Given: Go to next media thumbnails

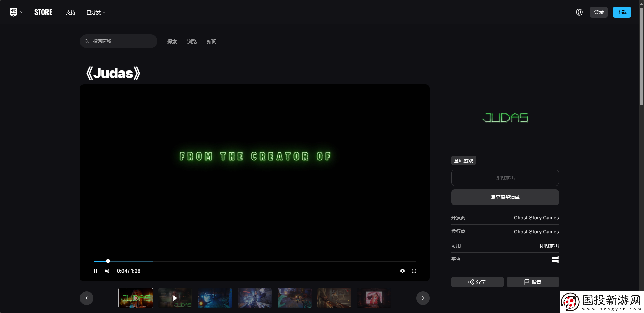Looking at the screenshot, I should coord(423,298).
